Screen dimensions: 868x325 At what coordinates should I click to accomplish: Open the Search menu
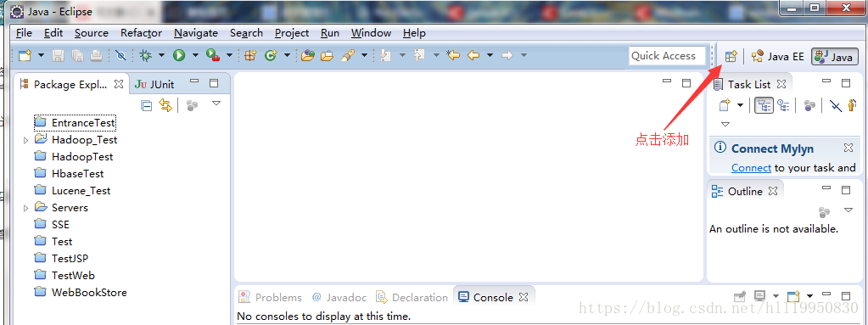pos(246,33)
